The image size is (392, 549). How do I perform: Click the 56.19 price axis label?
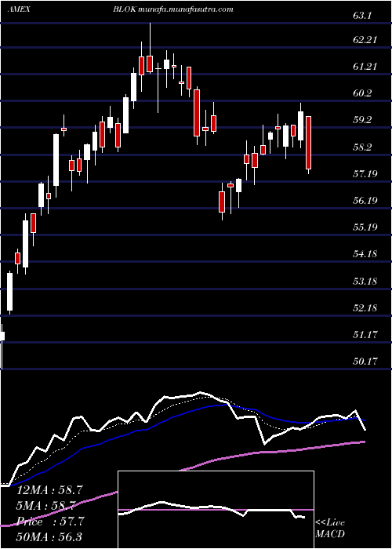pos(365,200)
